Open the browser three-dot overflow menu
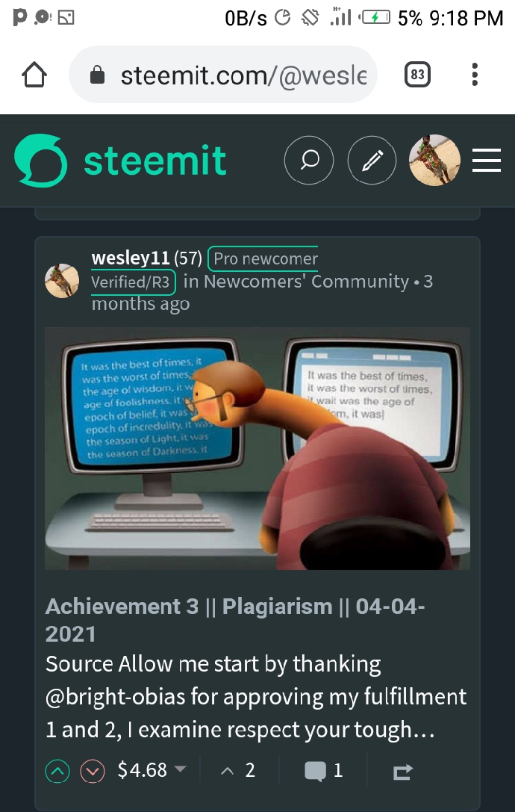515x812 pixels. click(x=475, y=75)
